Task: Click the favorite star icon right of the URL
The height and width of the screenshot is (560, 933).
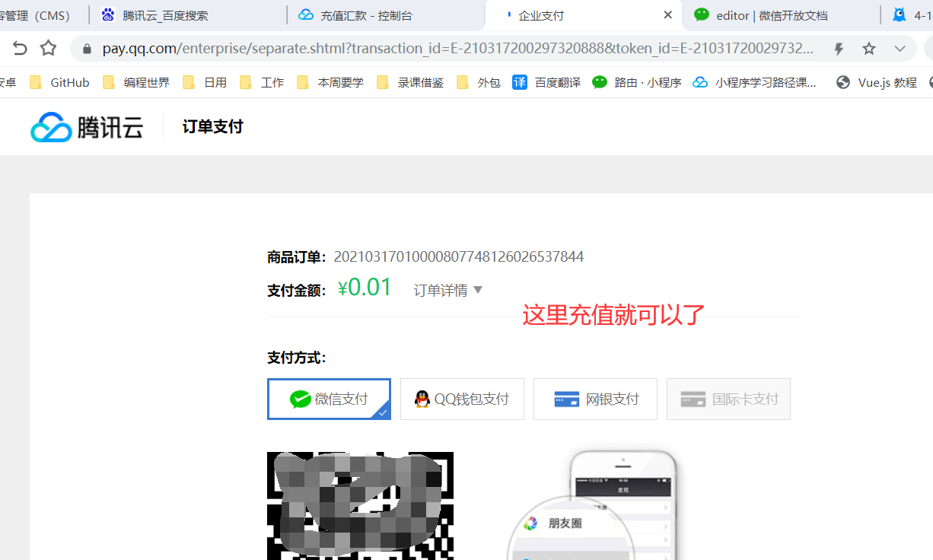Action: [x=869, y=49]
